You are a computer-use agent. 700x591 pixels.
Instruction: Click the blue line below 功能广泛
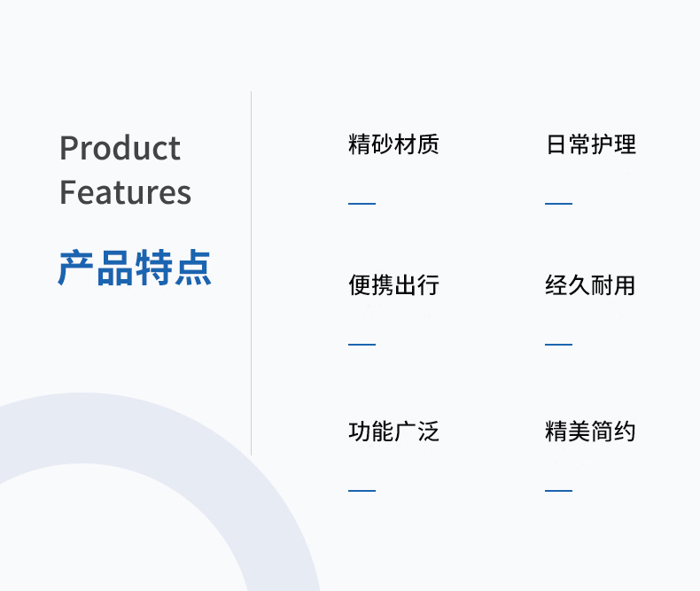click(362, 490)
